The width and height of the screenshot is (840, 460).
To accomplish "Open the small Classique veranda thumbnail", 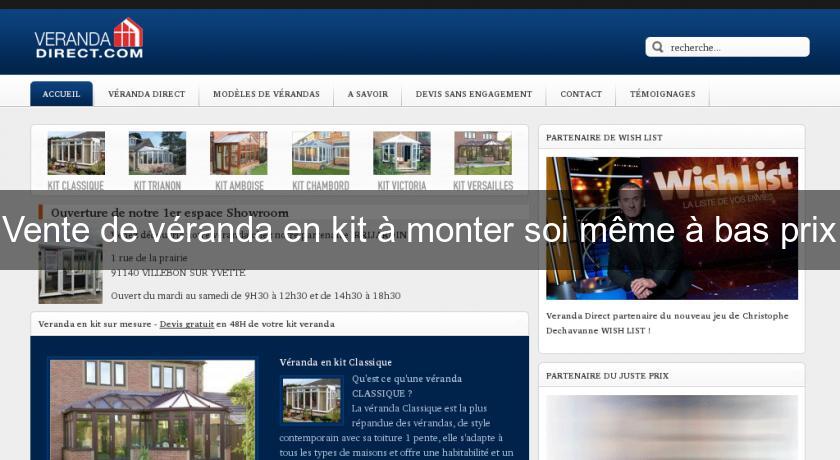I will 311,400.
